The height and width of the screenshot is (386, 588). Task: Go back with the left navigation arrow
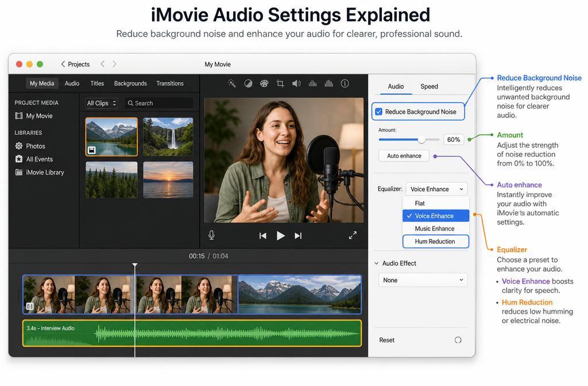click(103, 64)
